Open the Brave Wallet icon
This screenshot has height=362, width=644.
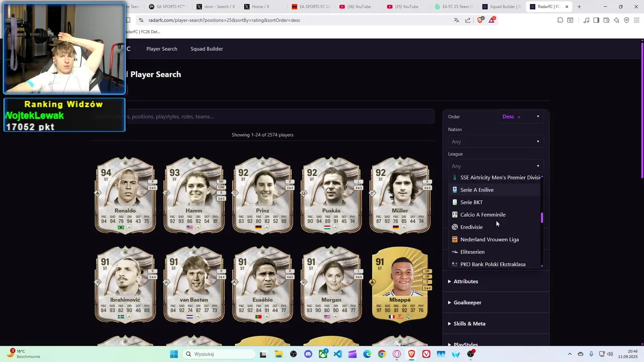coord(606,20)
